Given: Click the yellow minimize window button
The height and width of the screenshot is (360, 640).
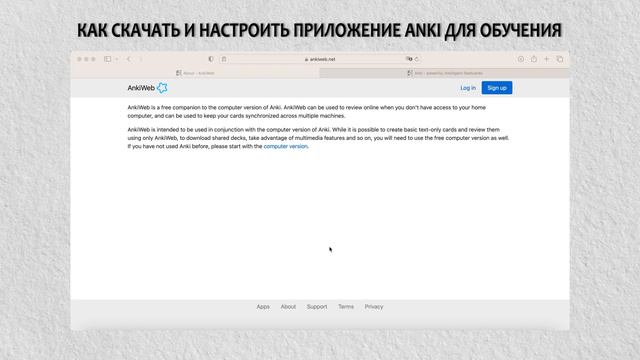Looking at the screenshot, I should 86,59.
